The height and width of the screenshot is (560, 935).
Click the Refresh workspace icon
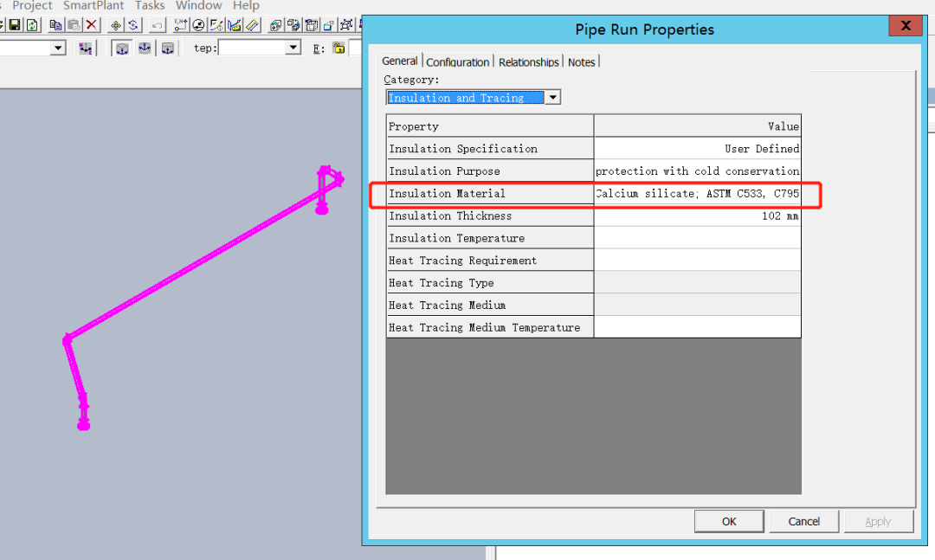32,25
